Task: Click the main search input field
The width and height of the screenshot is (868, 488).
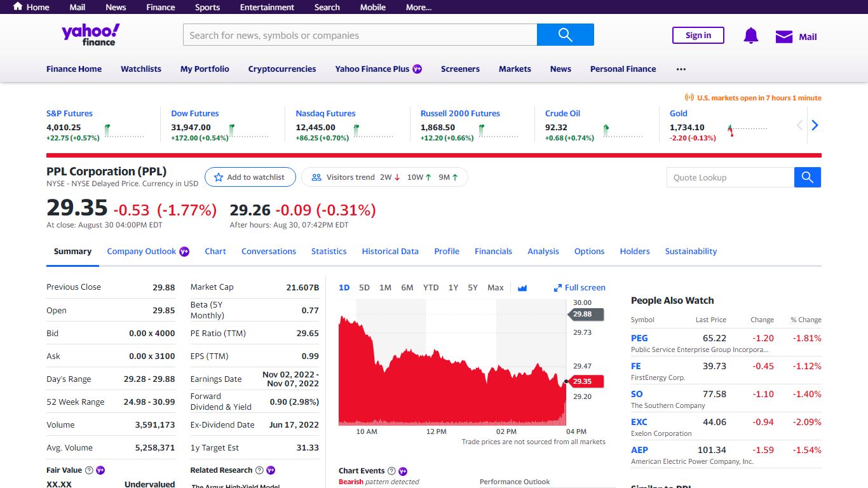Action: tap(360, 35)
